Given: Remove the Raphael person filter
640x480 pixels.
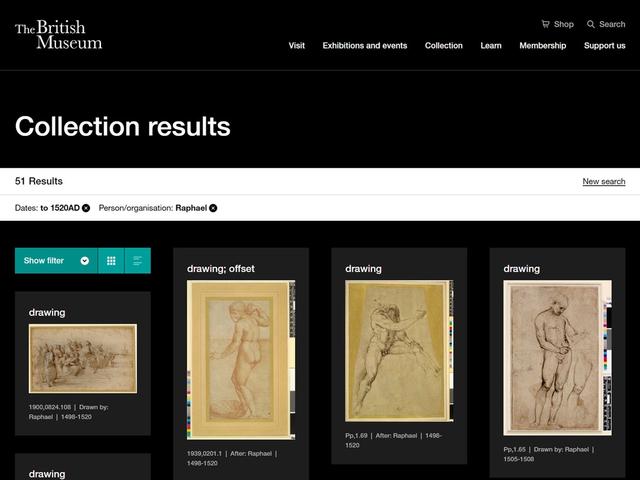Looking at the screenshot, I should coord(213,208).
